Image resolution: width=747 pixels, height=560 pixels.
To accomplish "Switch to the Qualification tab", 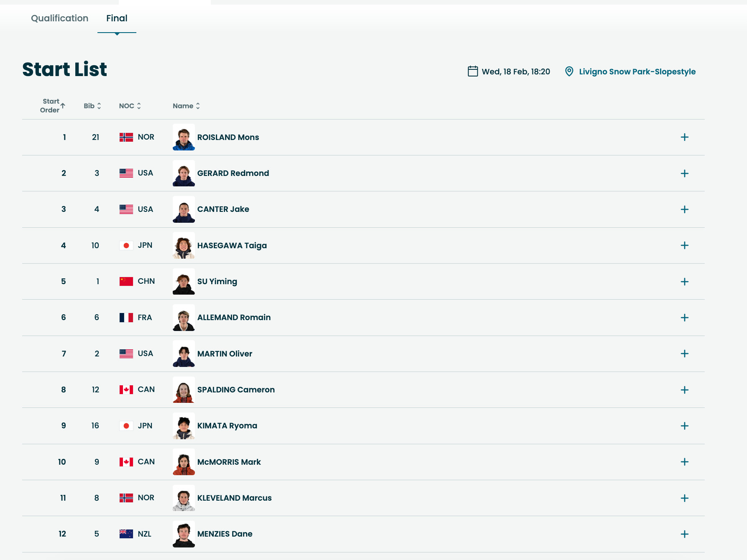I will 59,18.
